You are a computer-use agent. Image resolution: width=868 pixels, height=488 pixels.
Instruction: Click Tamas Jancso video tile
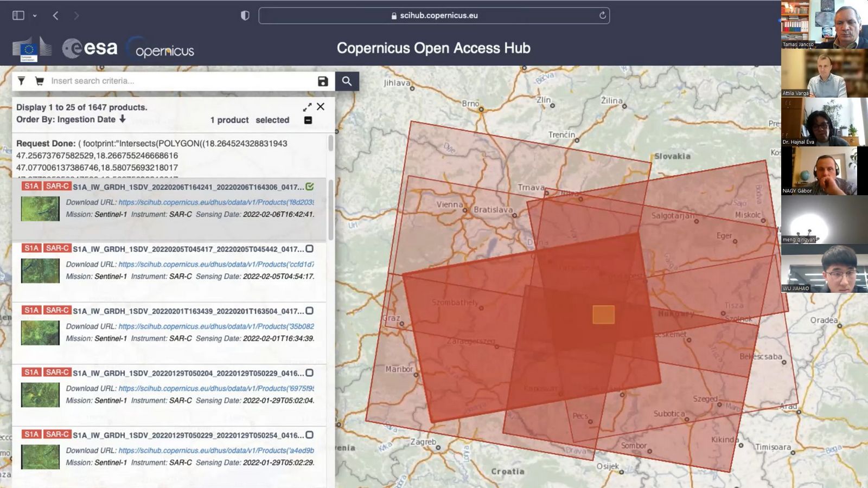pos(825,24)
